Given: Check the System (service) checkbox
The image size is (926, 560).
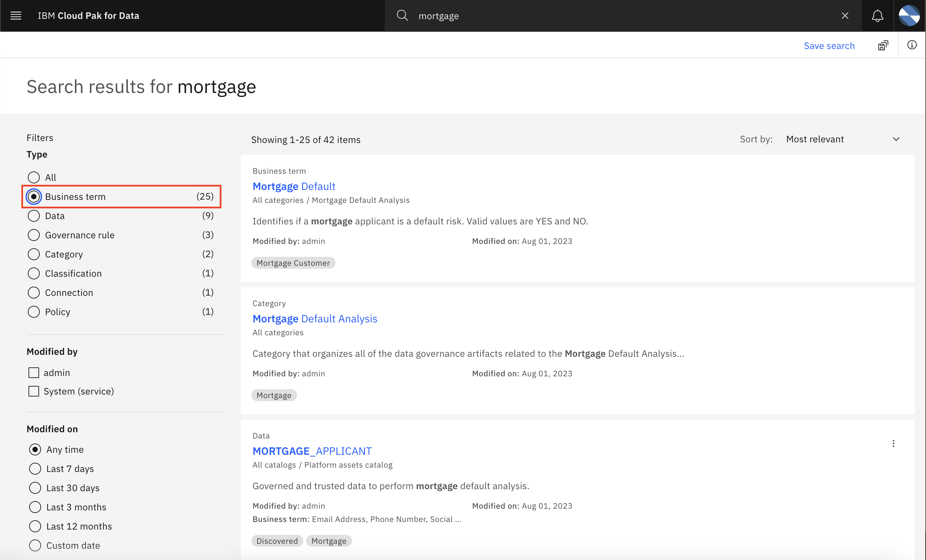Looking at the screenshot, I should (x=34, y=391).
